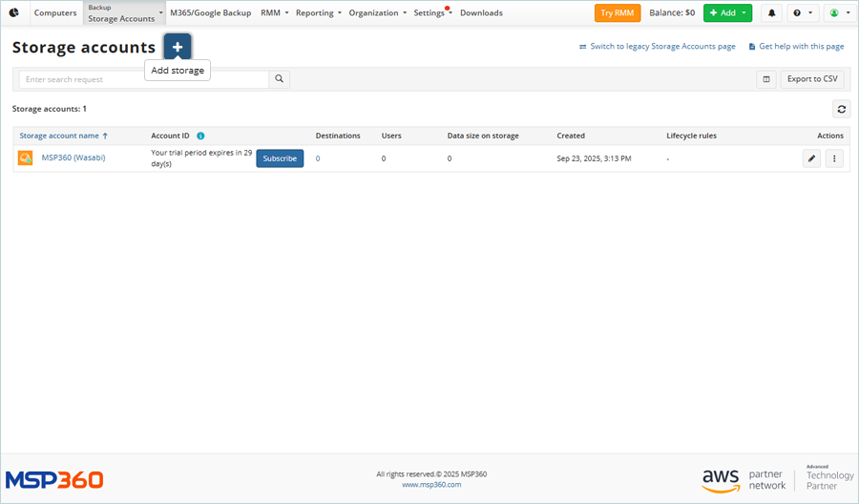Click the search magnifier icon
The image size is (859, 504).
[279, 79]
